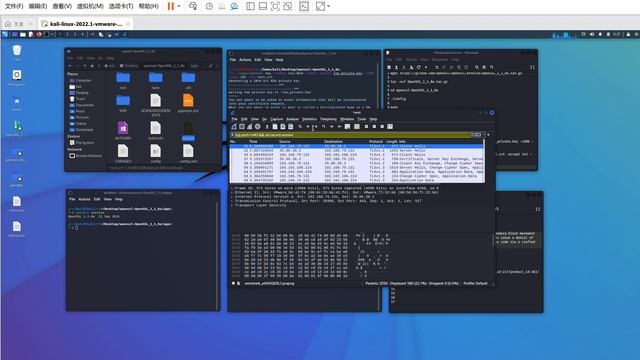Take a VM snapshot clock icon
Image resolution: width=640 pixels, height=360 pixels.
(x=209, y=6)
